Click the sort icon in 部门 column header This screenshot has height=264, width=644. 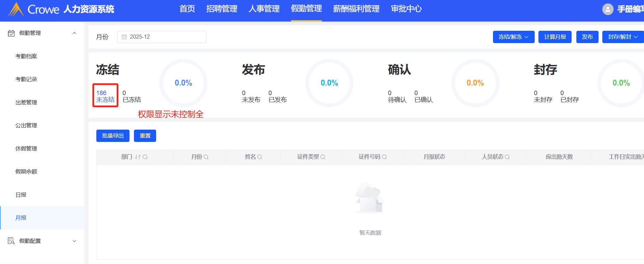pos(137,157)
